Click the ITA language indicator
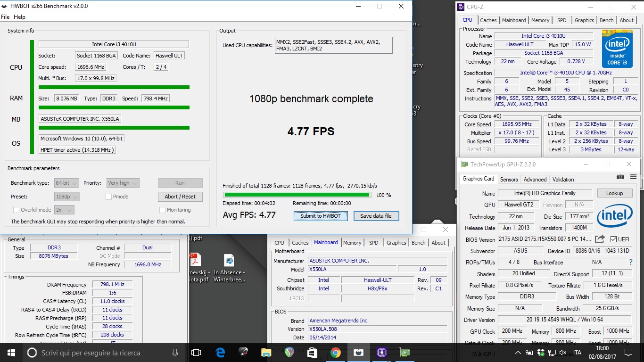This screenshot has width=644, height=362. [x=577, y=353]
